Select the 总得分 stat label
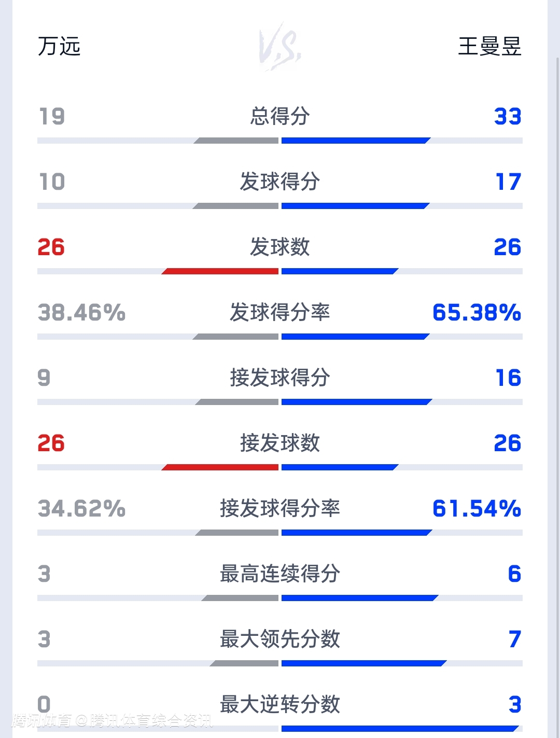 tap(280, 116)
